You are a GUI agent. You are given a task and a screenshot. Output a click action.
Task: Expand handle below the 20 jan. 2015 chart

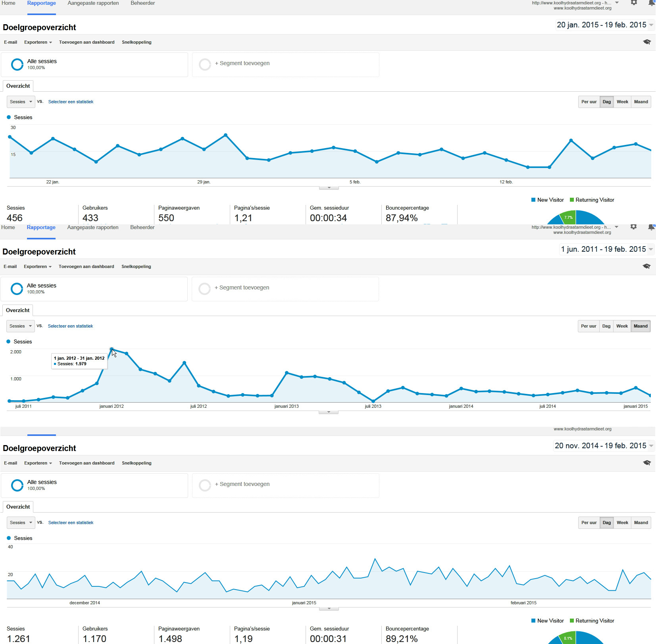[329, 188]
